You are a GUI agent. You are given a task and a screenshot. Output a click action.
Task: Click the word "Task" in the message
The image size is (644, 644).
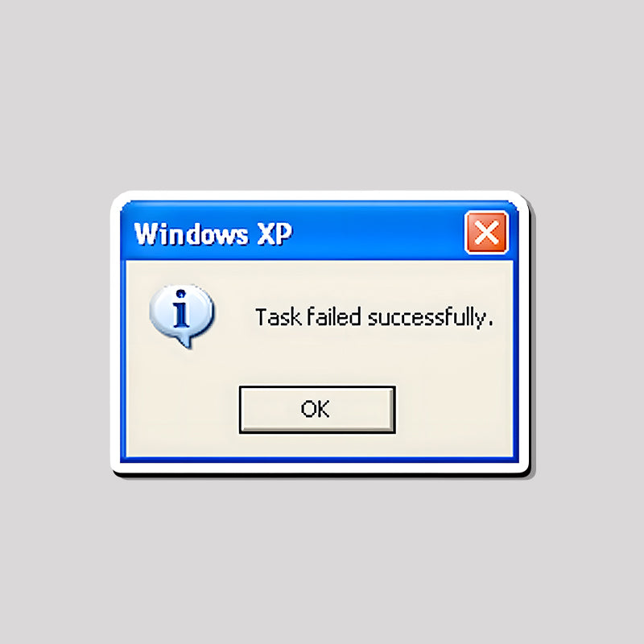click(x=279, y=317)
